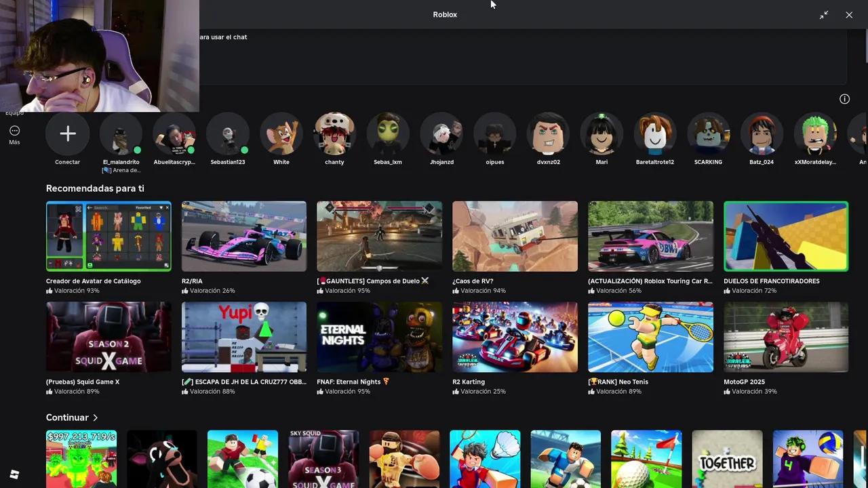868x488 pixels.
Task: Open ¿Caos de RV? game thumbnail
Action: tap(515, 236)
